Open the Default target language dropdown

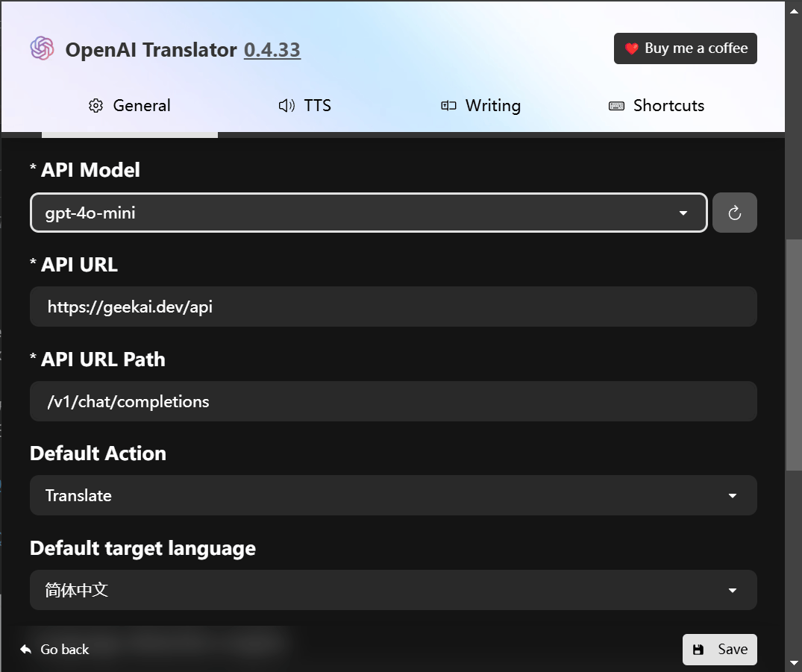click(x=393, y=590)
